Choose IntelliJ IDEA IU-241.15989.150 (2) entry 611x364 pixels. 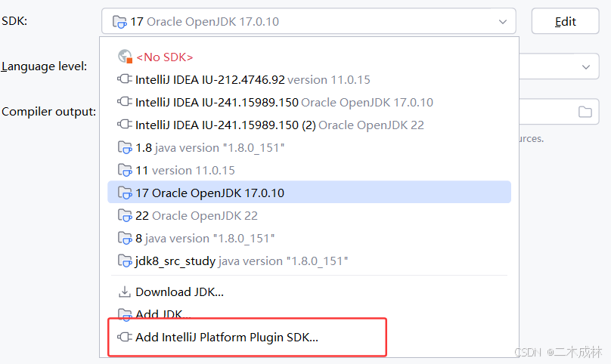309,125
